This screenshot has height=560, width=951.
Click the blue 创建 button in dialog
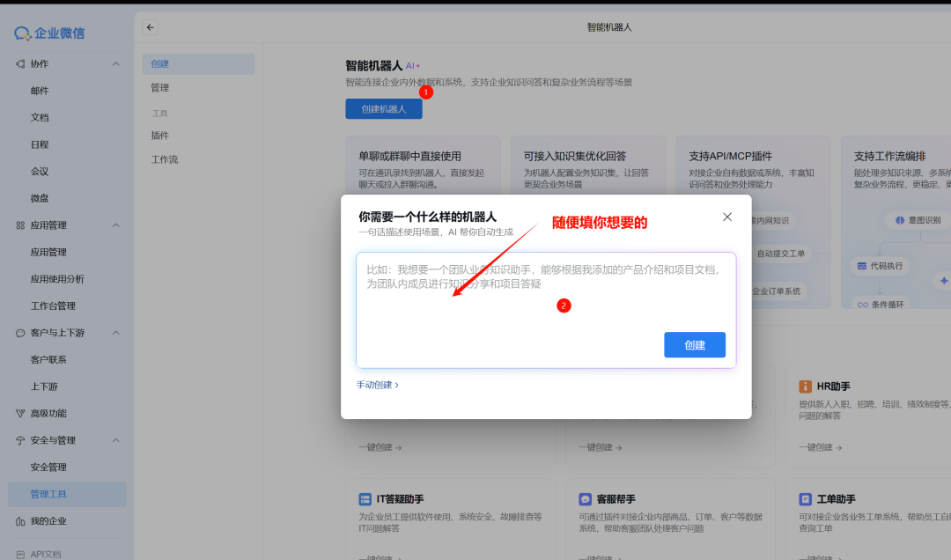[x=695, y=344]
